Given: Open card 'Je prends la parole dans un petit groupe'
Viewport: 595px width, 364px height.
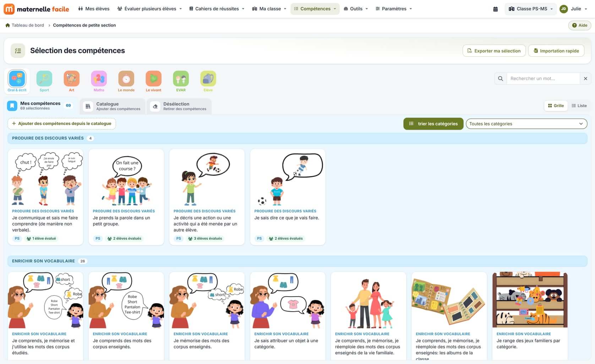Looking at the screenshot, I should [126, 197].
